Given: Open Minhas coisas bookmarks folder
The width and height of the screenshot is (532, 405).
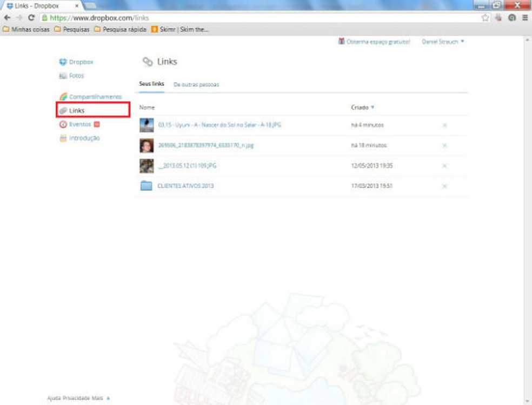Looking at the screenshot, I should [26, 30].
